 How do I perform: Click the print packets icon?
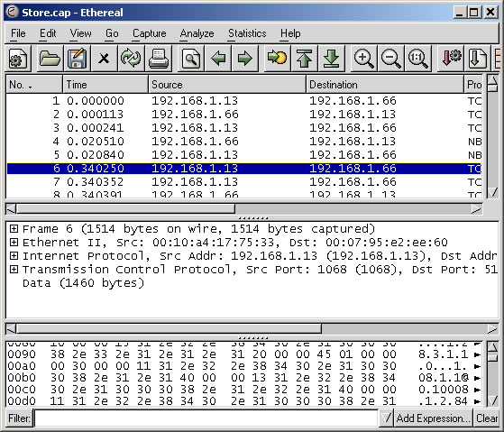tap(158, 59)
